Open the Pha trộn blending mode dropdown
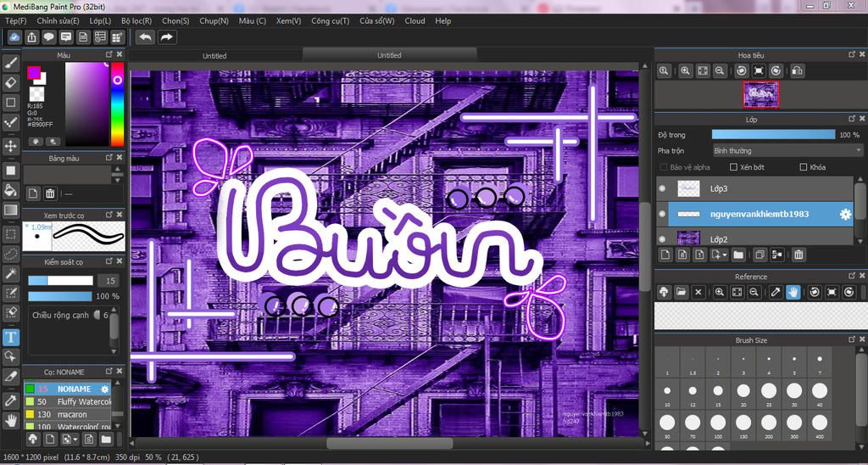This screenshot has width=868, height=465. click(x=787, y=151)
